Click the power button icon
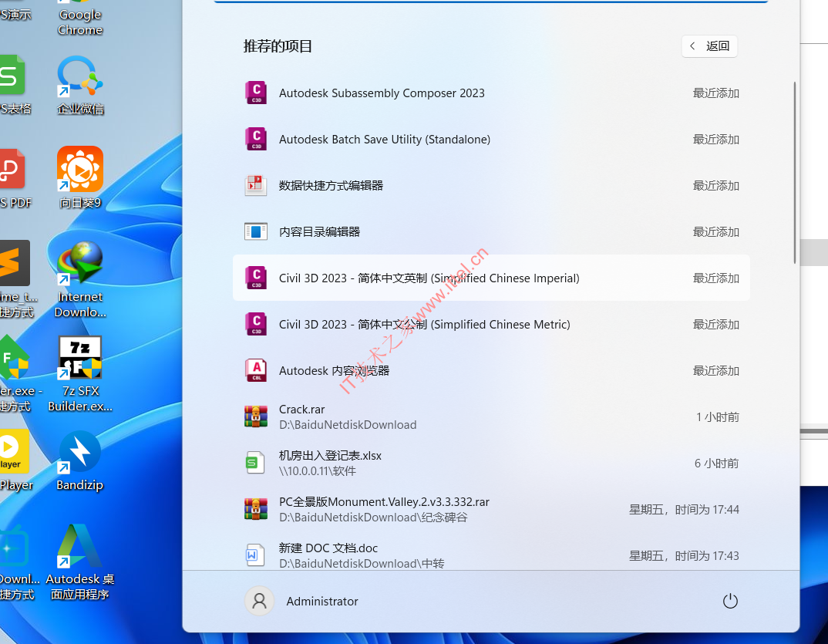828x644 pixels. pos(730,601)
